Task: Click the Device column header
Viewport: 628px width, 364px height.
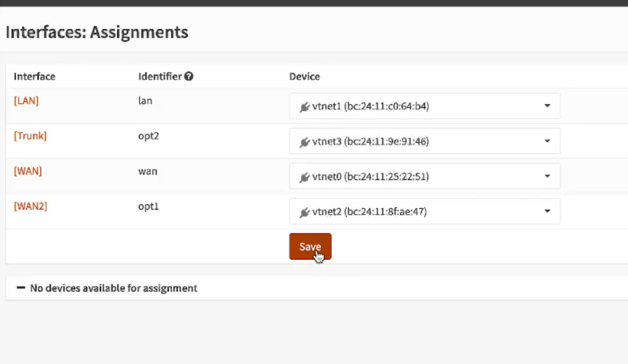Action: pyautogui.click(x=305, y=76)
